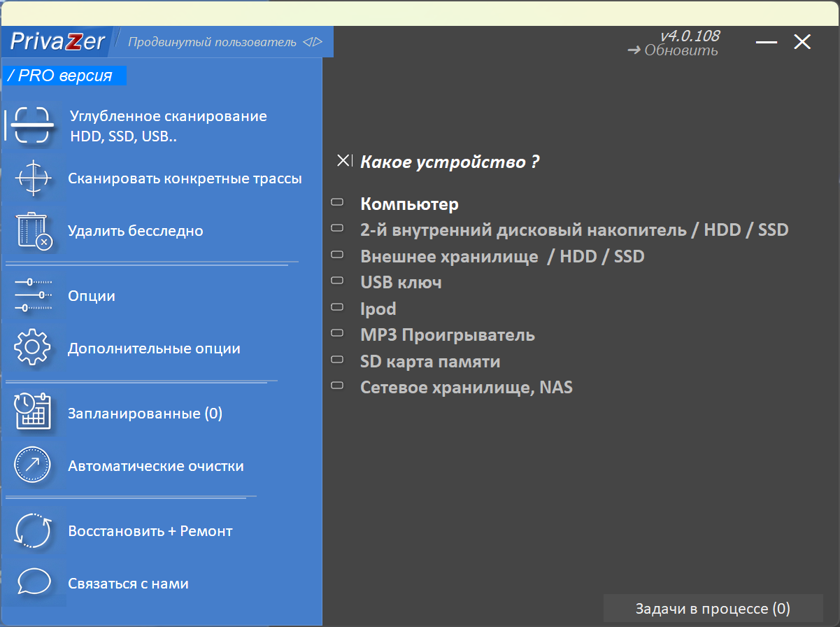Open Запланированные (0) menu entry
The width and height of the screenshot is (840, 627).
coord(145,414)
